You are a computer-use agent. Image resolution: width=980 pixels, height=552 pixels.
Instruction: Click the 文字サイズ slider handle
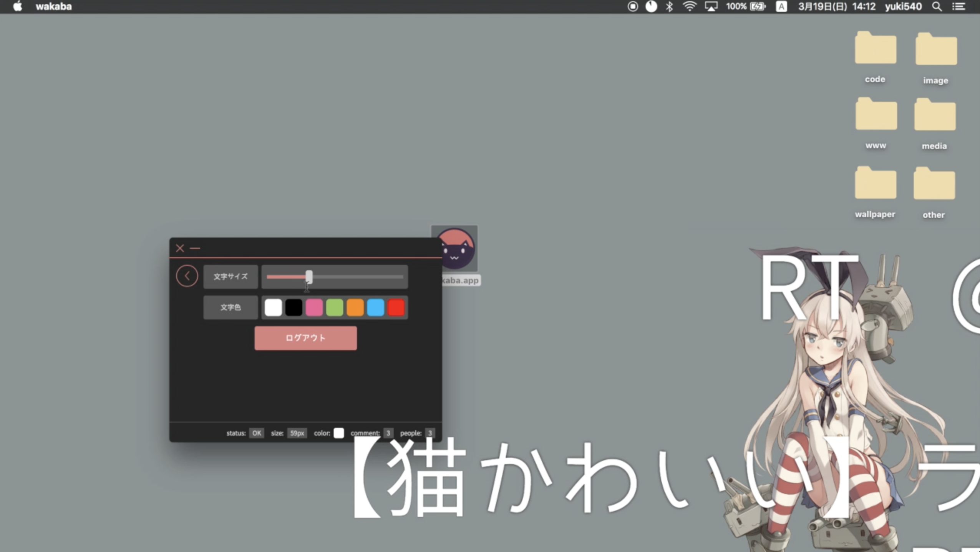[x=309, y=276]
